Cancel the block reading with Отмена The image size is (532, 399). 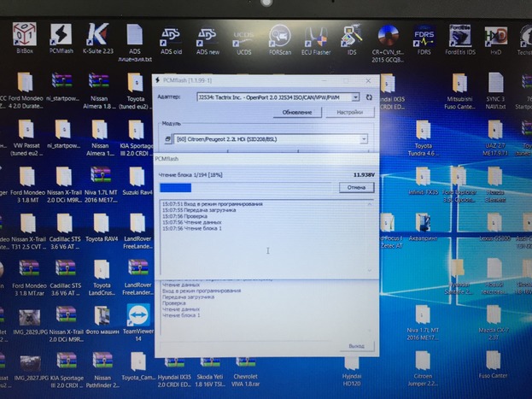[x=358, y=187]
